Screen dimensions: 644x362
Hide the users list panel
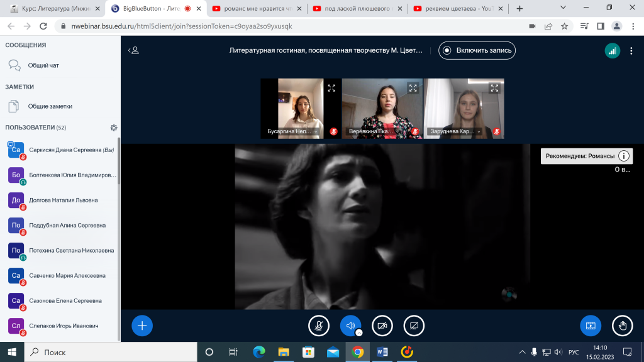pyautogui.click(x=133, y=50)
